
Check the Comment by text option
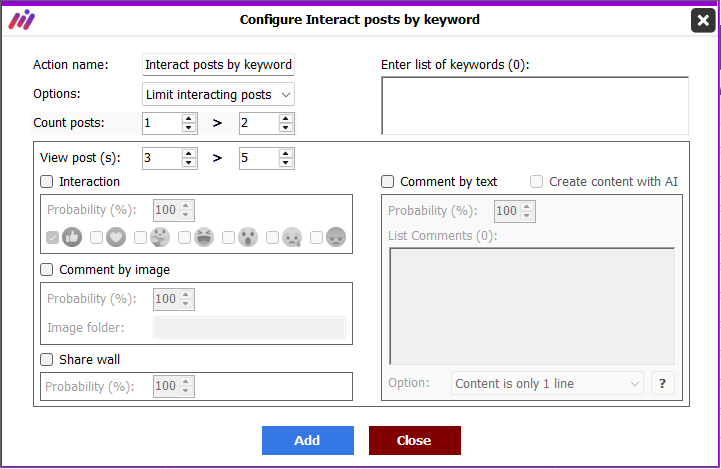pos(388,182)
